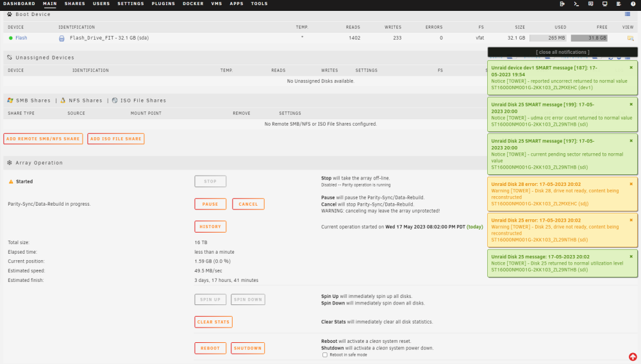This screenshot has height=364, width=641.
Task: Go to the Shares tab
Action: [x=75, y=4]
